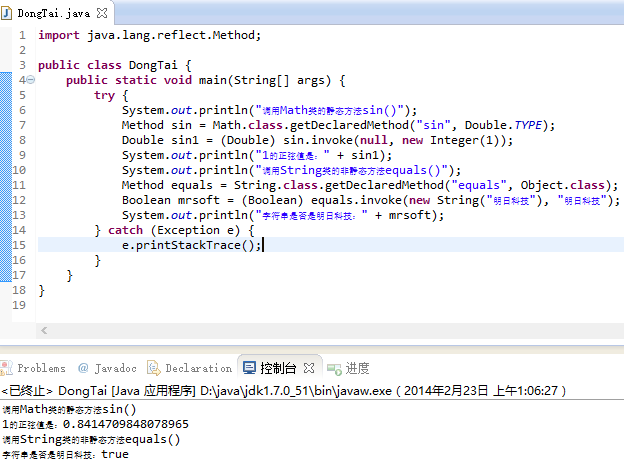This screenshot has width=624, height=468.
Task: Click console output line ending 'equals()'
Action: click(x=91, y=439)
